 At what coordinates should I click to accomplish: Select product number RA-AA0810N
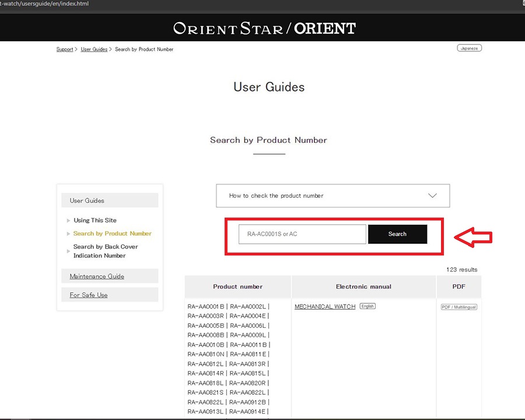point(206,354)
